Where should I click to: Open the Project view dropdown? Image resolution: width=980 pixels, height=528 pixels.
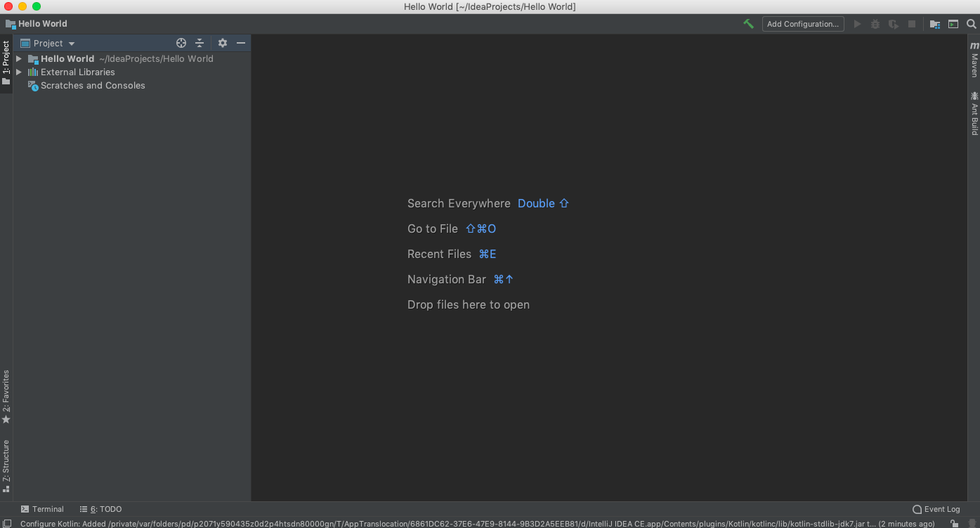click(x=48, y=43)
